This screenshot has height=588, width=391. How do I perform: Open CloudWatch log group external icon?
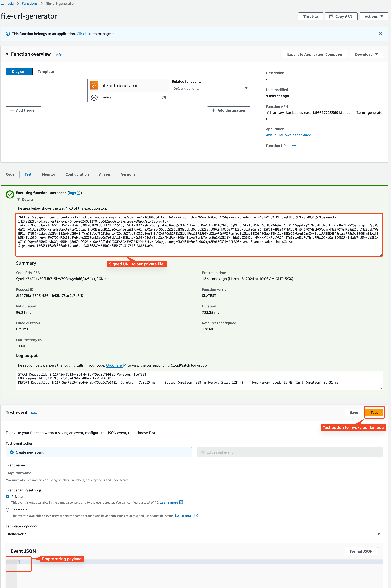(125, 365)
